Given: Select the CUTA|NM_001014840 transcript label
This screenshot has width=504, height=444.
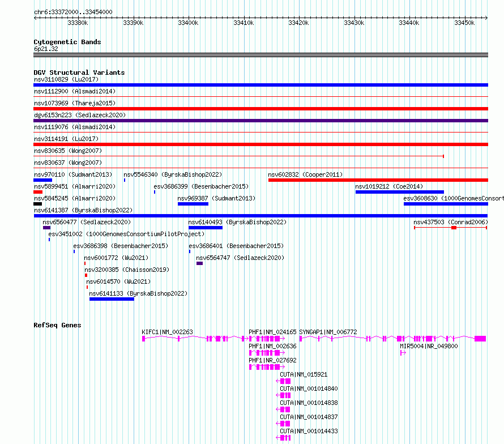Looking at the screenshot, I should 309,388.
